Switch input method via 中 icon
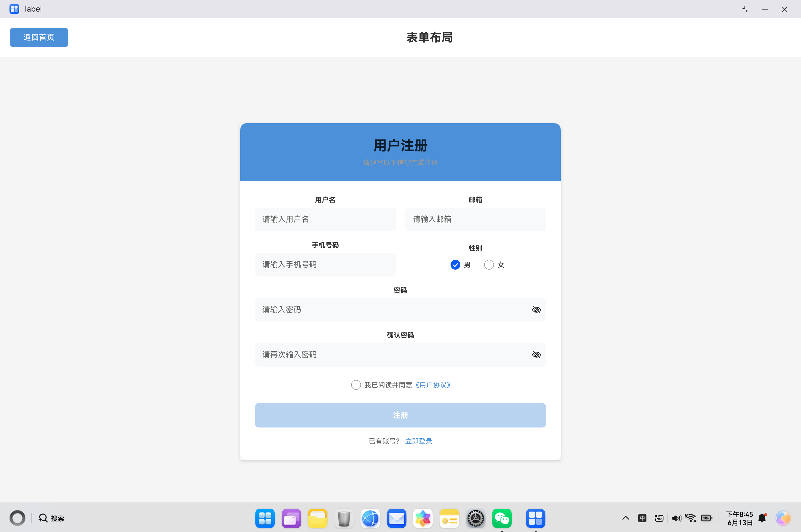This screenshot has width=801, height=532. click(642, 518)
